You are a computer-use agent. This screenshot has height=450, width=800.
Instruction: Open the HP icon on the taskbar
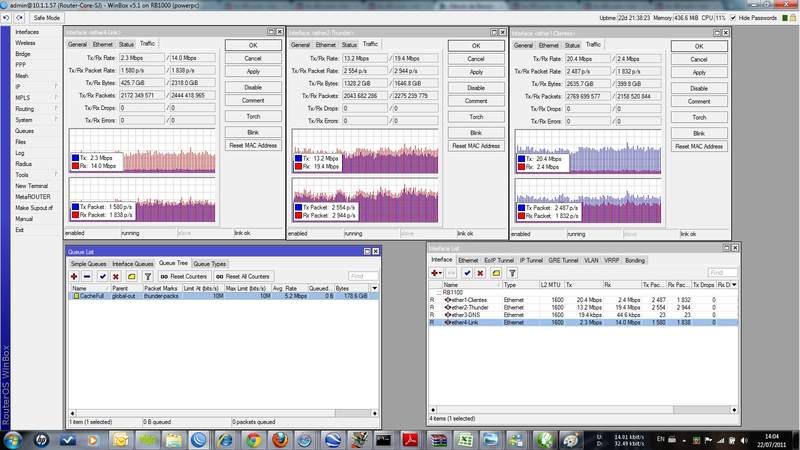[x=41, y=440]
